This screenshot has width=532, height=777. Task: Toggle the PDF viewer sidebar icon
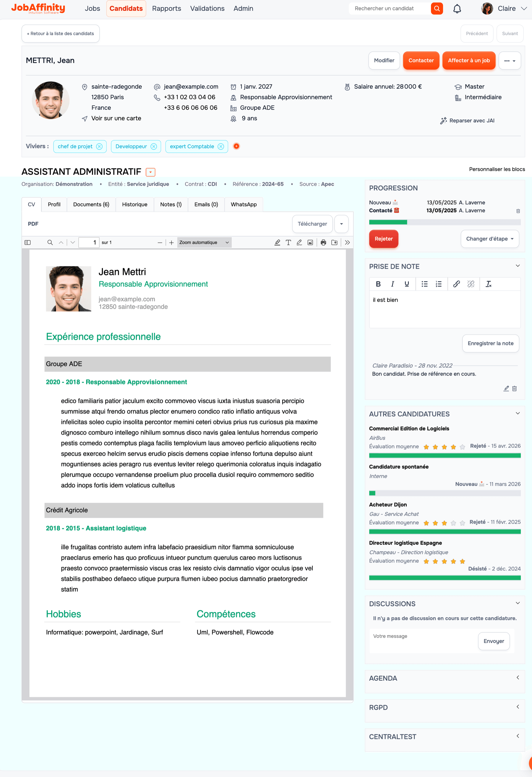pos(28,243)
